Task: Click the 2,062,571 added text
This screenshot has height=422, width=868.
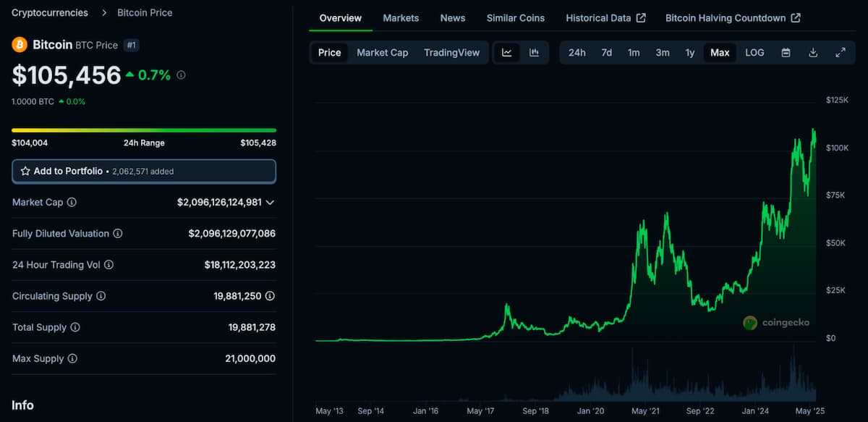Action: 142,172
